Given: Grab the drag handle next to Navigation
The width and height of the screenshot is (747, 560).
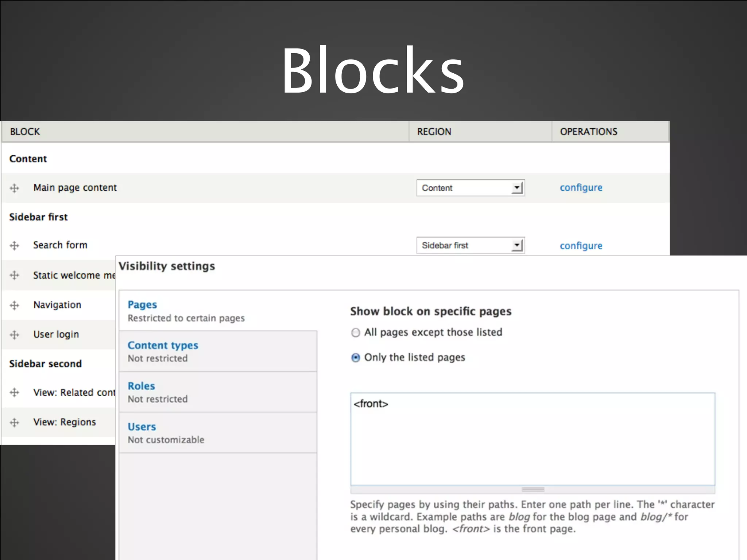Looking at the screenshot, I should (14, 305).
